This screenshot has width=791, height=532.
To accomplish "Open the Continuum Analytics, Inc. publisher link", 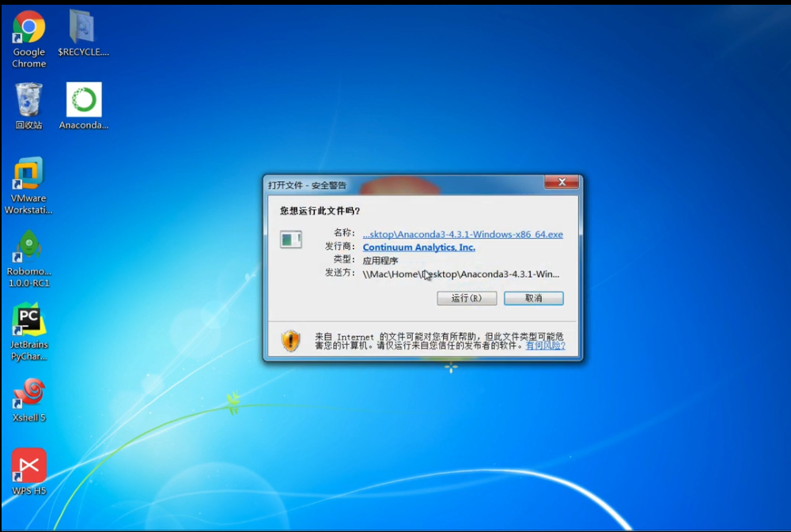I will pos(418,247).
